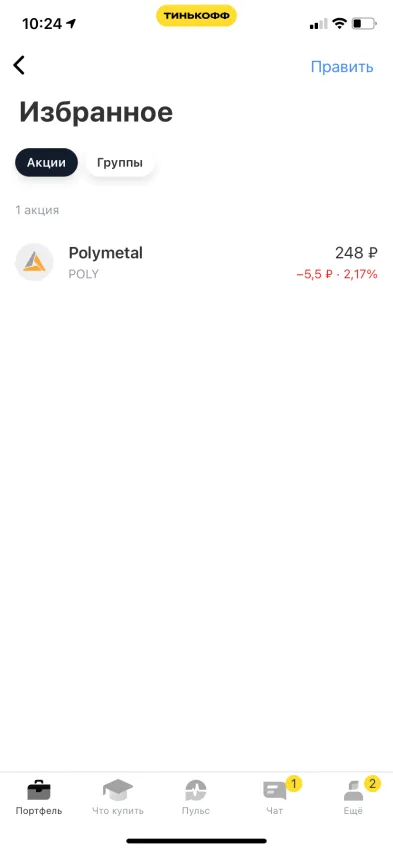Tap the Тинькофф yellow badge at top

(196, 16)
